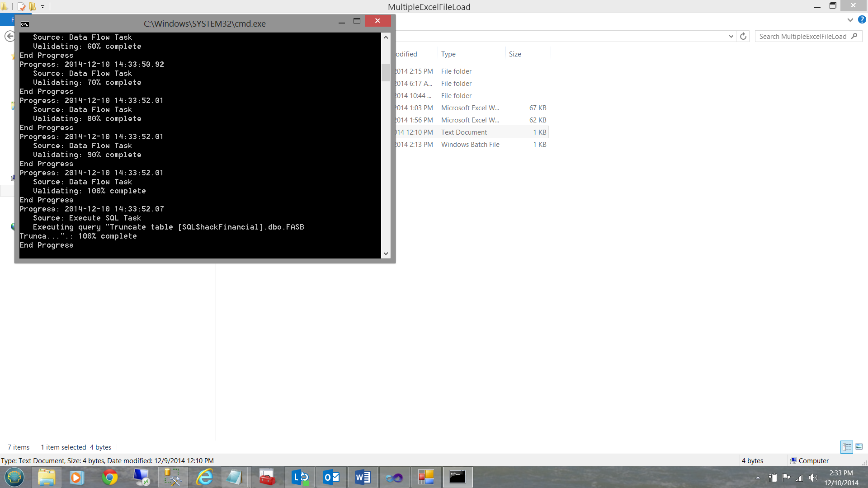Image resolution: width=868 pixels, height=488 pixels.
Task: Sort files by Size column header
Action: (515, 54)
